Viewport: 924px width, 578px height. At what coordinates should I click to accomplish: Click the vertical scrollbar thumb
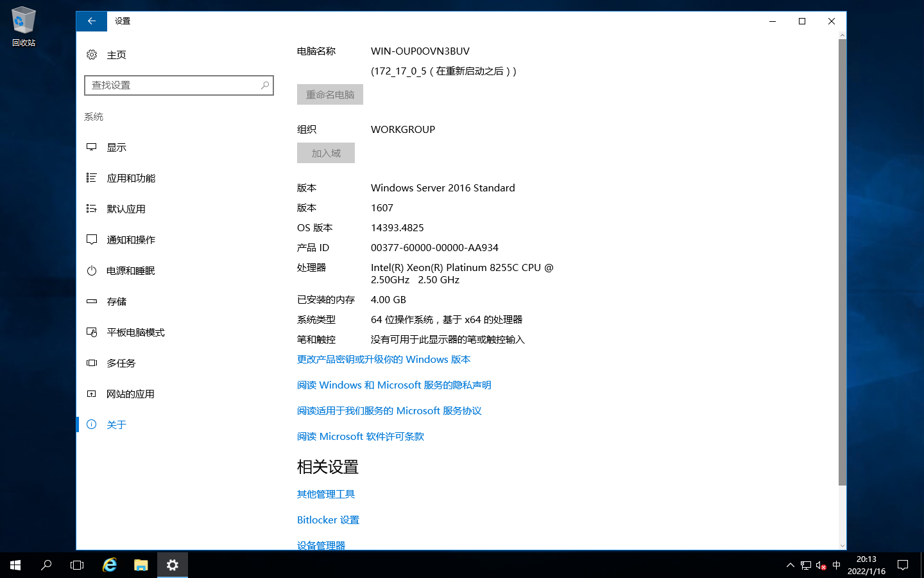click(x=843, y=262)
